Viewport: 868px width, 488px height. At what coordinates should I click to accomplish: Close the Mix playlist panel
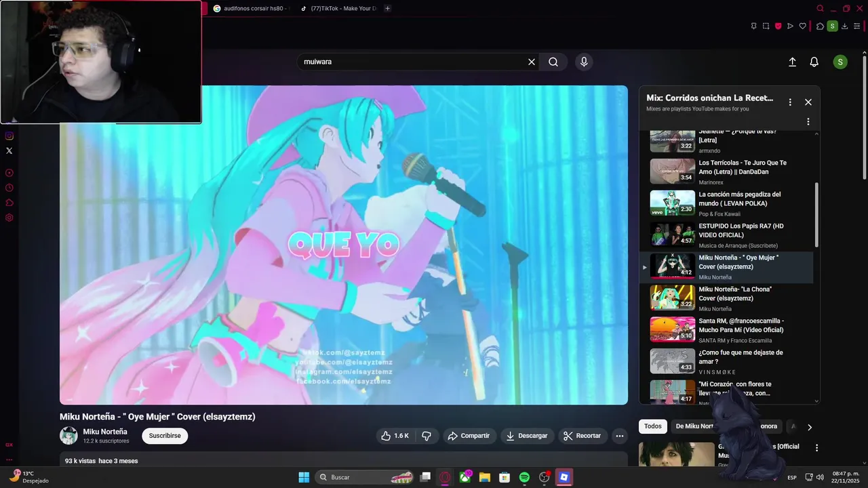pyautogui.click(x=808, y=102)
